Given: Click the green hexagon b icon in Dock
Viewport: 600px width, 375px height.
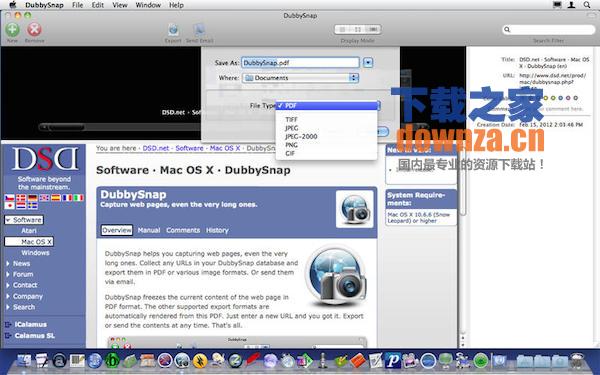Looking at the screenshot, I should tap(112, 360).
